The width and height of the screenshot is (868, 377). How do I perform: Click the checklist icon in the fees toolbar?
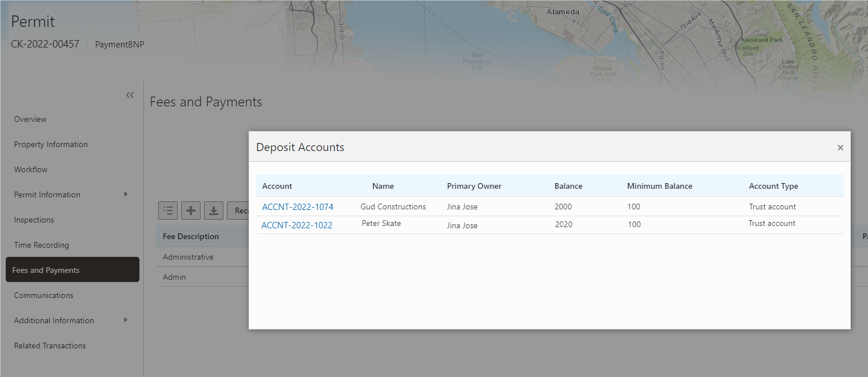coord(168,211)
